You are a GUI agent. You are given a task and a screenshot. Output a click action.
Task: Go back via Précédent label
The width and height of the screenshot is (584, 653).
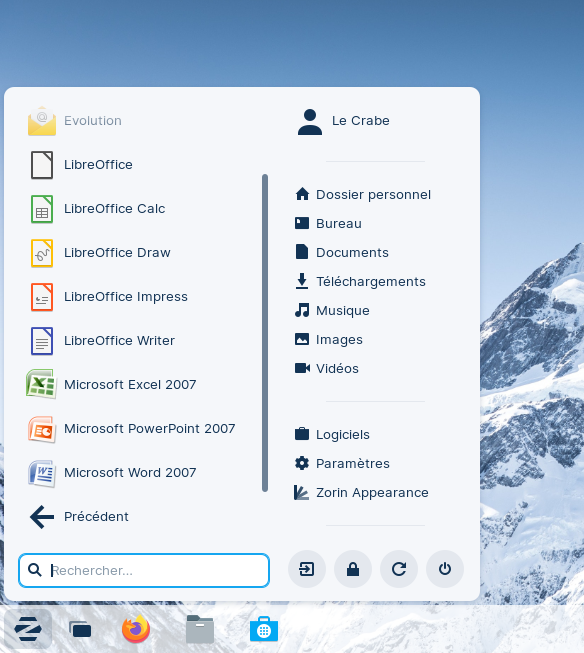point(96,517)
